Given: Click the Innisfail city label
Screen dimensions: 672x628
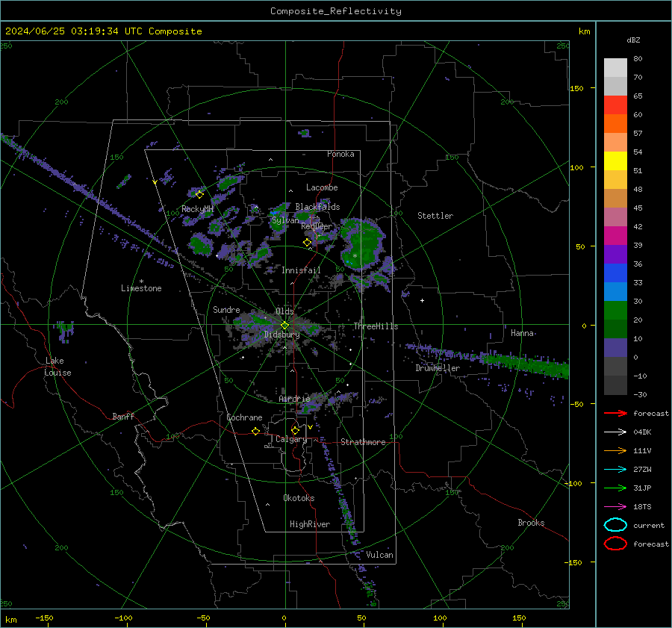Looking at the screenshot, I should click(x=302, y=270).
